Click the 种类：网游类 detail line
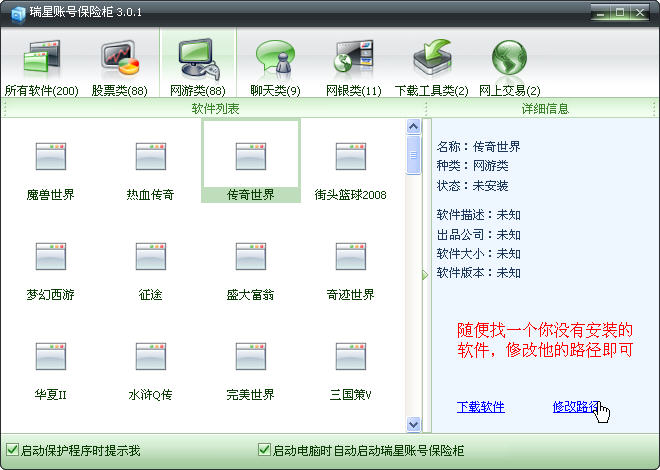 tap(472, 166)
